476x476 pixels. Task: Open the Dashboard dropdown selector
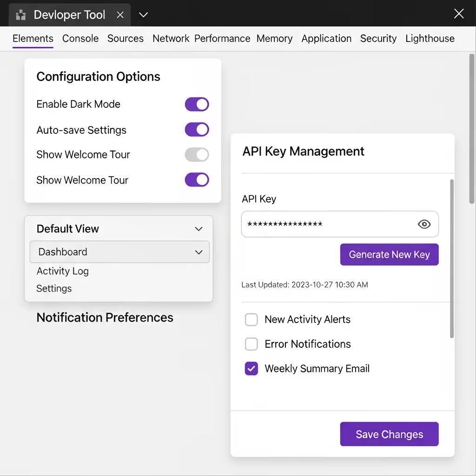click(x=119, y=252)
